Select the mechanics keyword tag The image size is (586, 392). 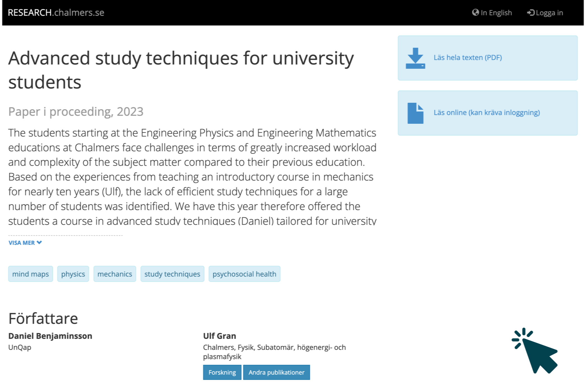pyautogui.click(x=115, y=274)
